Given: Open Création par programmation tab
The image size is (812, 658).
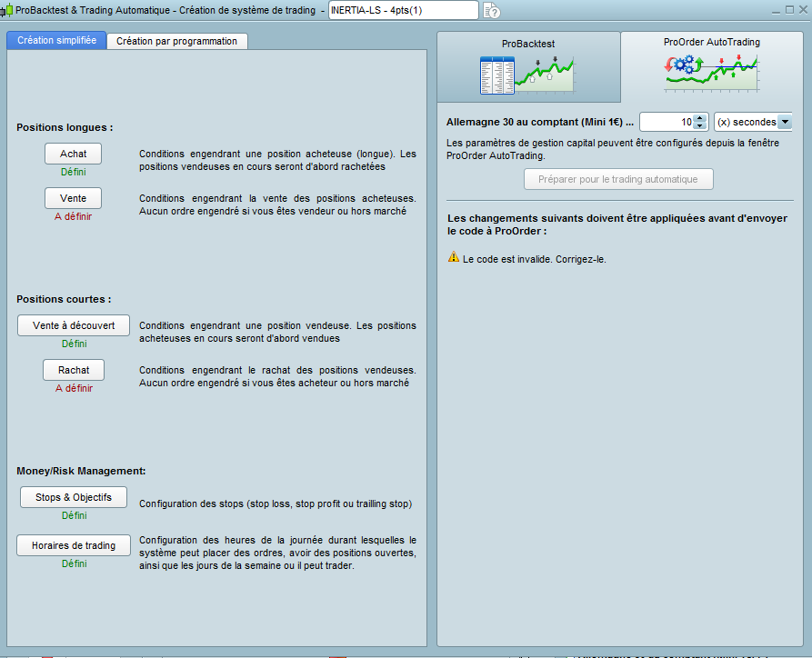Looking at the screenshot, I should (x=176, y=41).
